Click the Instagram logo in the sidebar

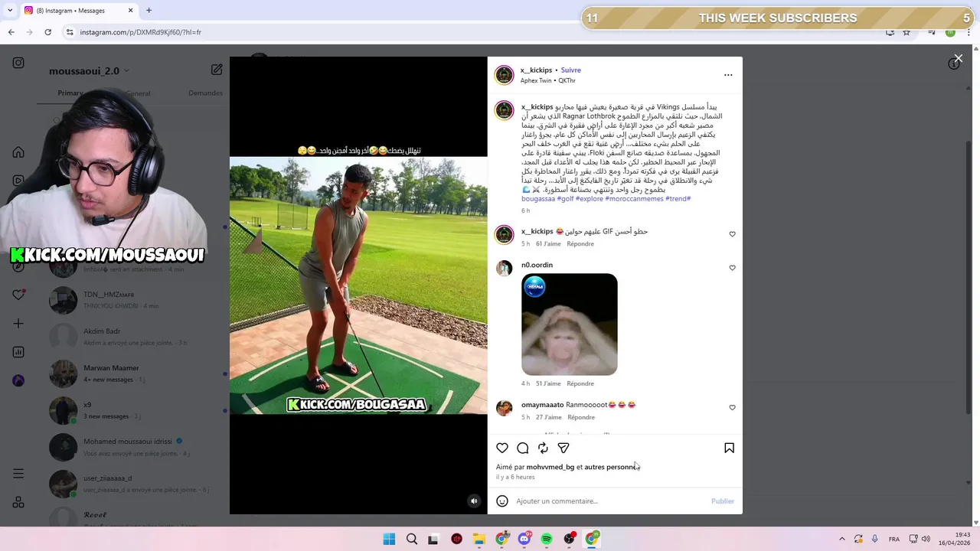click(18, 64)
